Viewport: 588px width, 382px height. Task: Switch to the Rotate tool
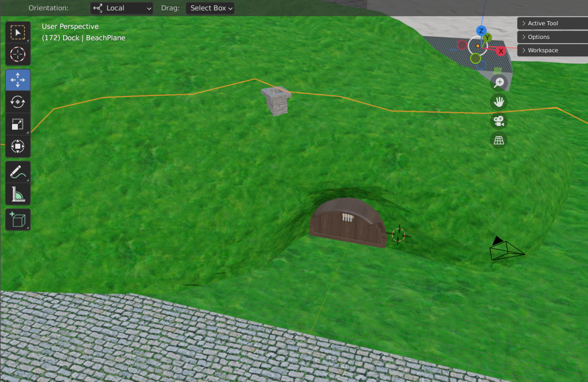coord(18,102)
